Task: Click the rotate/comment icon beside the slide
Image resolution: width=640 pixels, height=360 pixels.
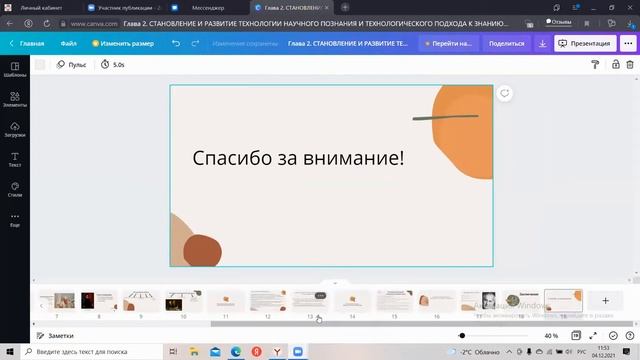Action: (505, 93)
